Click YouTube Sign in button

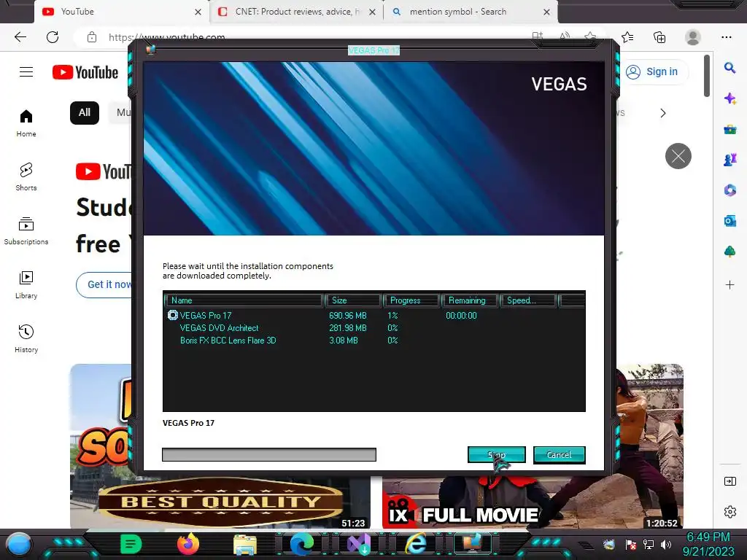click(x=651, y=72)
